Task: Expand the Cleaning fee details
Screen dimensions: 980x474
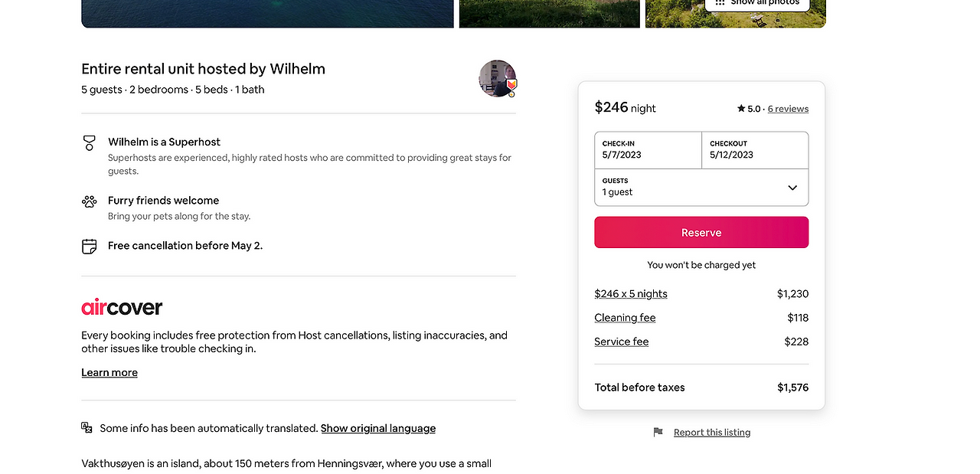Action: click(x=625, y=318)
